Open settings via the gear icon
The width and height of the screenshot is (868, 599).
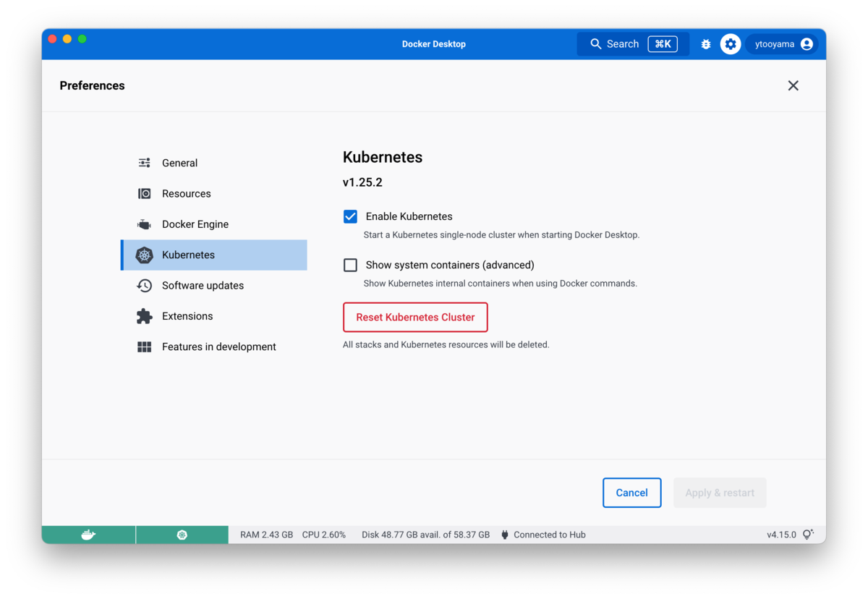(731, 44)
